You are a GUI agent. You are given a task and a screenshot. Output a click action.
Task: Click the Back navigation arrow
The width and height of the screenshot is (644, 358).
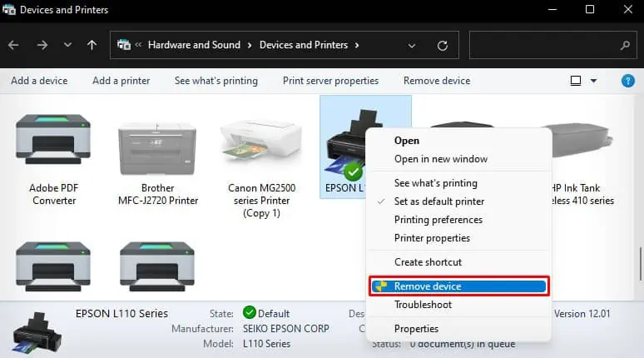coord(13,45)
